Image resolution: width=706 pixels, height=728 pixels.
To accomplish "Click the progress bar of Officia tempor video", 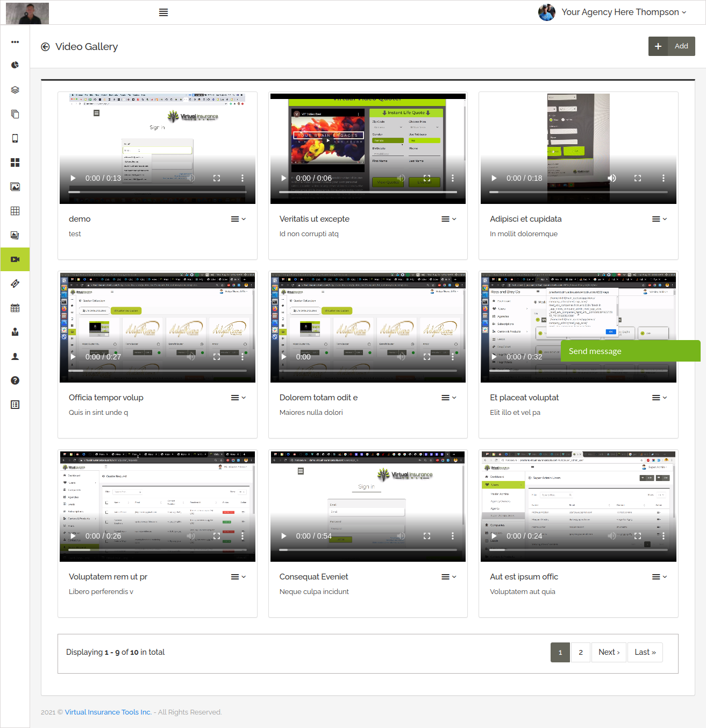I will [158, 371].
